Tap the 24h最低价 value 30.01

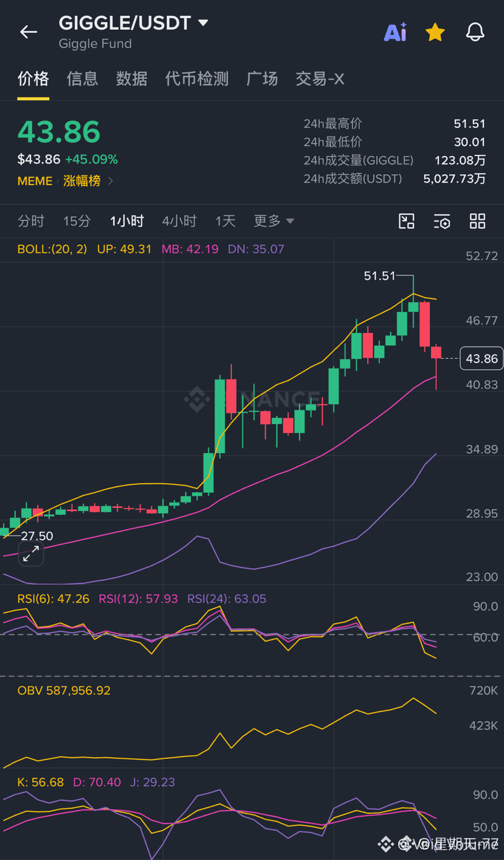469,142
